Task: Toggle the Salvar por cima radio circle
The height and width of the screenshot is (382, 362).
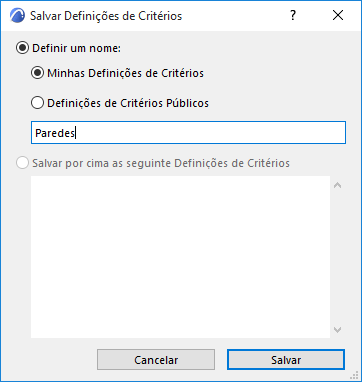Action: (x=22, y=163)
